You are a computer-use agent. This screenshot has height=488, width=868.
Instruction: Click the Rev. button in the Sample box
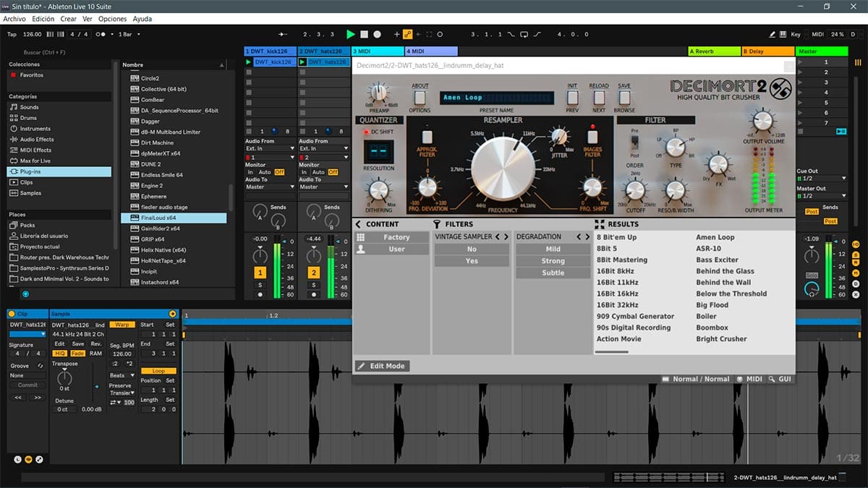click(95, 343)
